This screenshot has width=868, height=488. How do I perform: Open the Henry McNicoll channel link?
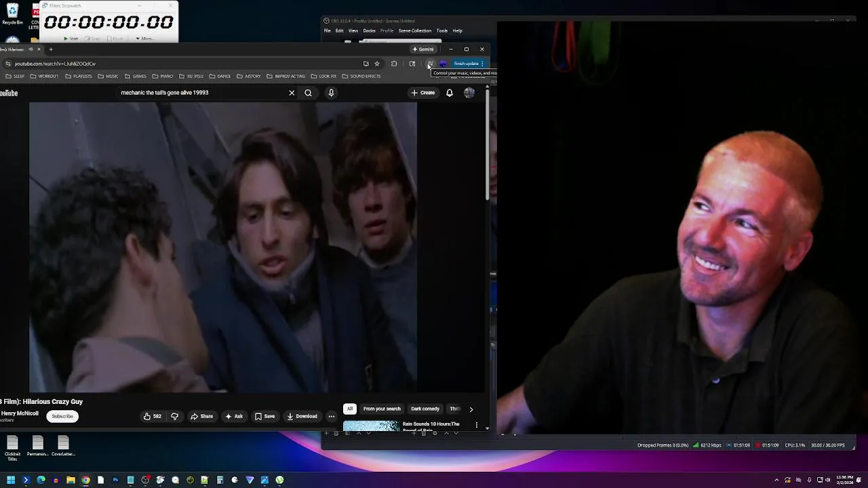coord(20,413)
